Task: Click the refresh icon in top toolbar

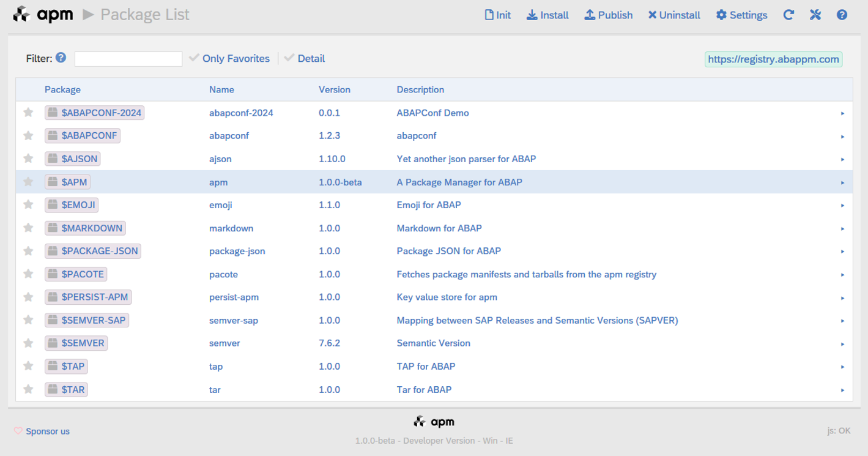Action: [788, 15]
